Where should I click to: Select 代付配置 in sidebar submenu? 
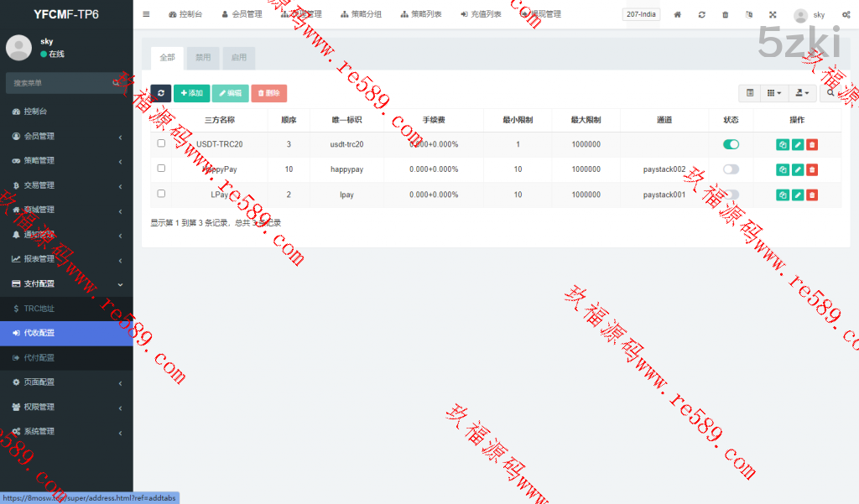click(x=39, y=357)
